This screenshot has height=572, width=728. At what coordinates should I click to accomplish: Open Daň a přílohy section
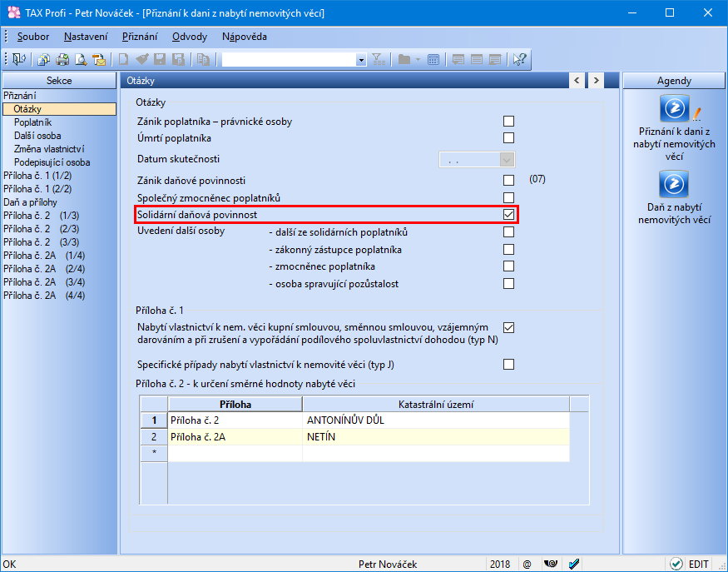pos(30,202)
